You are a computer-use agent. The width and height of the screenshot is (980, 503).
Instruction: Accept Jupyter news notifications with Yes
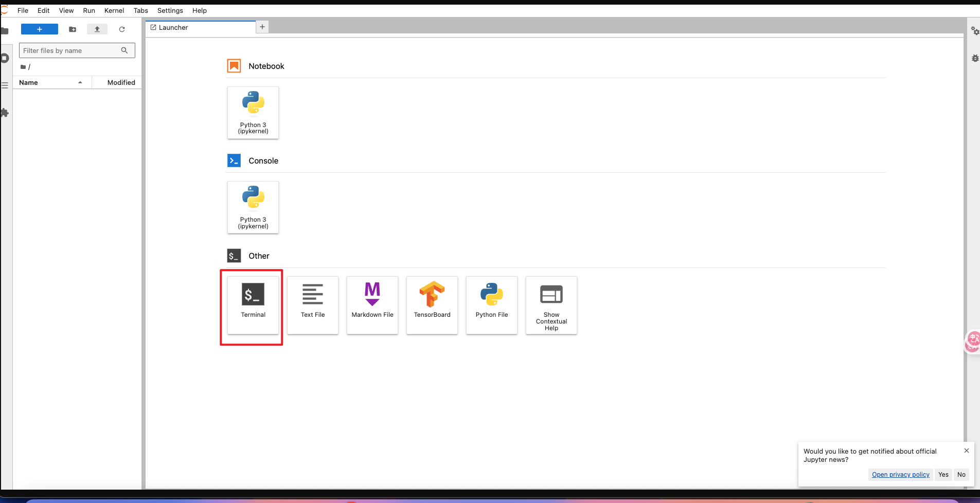pos(943,475)
